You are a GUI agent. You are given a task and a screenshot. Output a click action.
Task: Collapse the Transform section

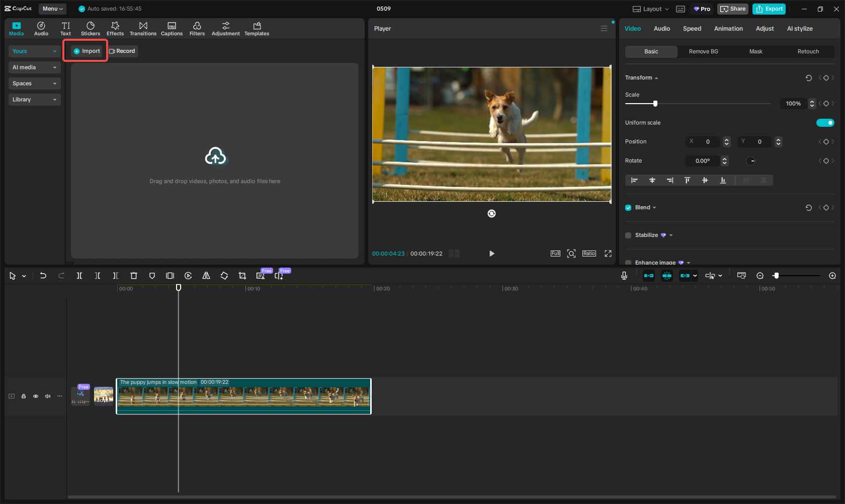coord(655,77)
